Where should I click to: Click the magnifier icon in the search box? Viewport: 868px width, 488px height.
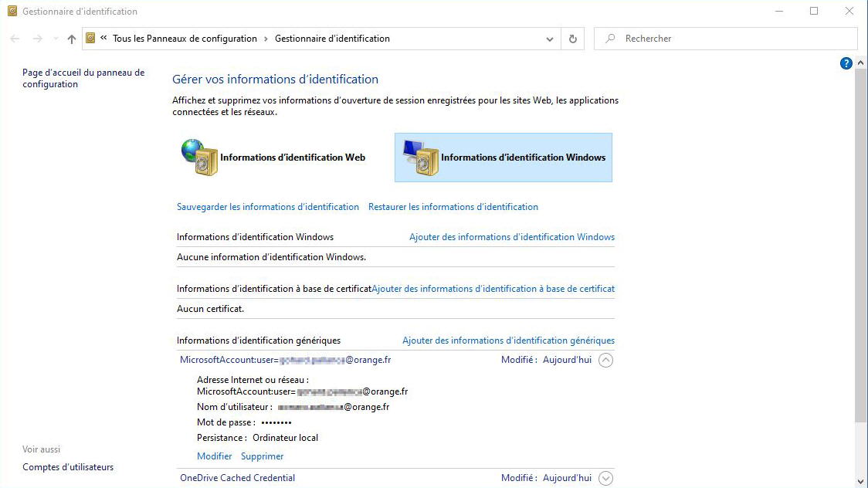(610, 38)
